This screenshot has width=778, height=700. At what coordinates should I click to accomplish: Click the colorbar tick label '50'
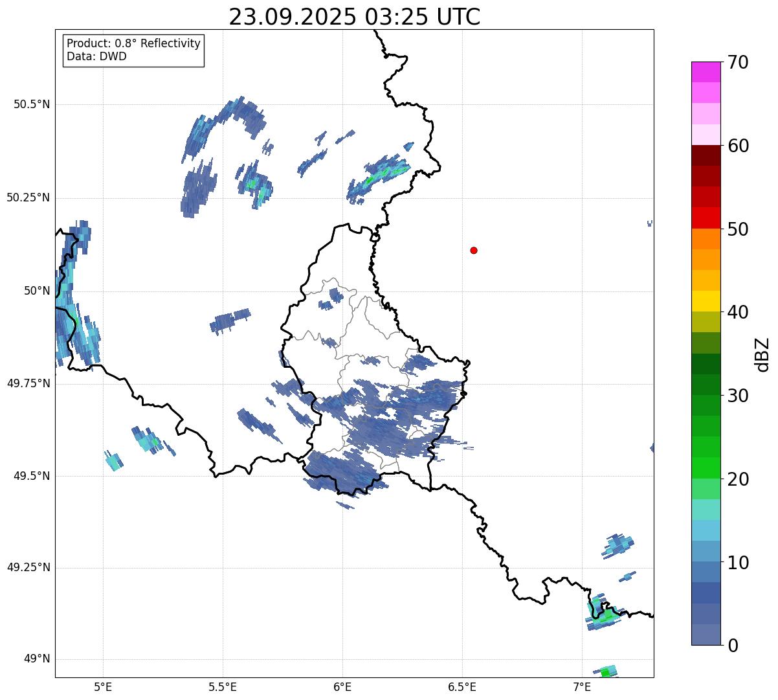[738, 229]
